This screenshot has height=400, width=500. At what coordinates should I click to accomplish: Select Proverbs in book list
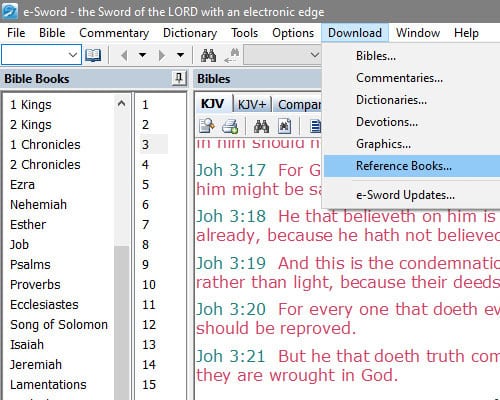coord(35,285)
